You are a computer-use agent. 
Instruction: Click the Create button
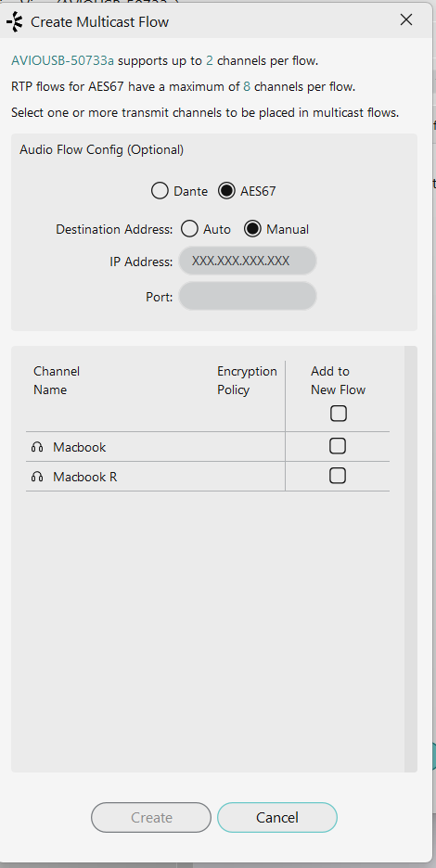[151, 818]
